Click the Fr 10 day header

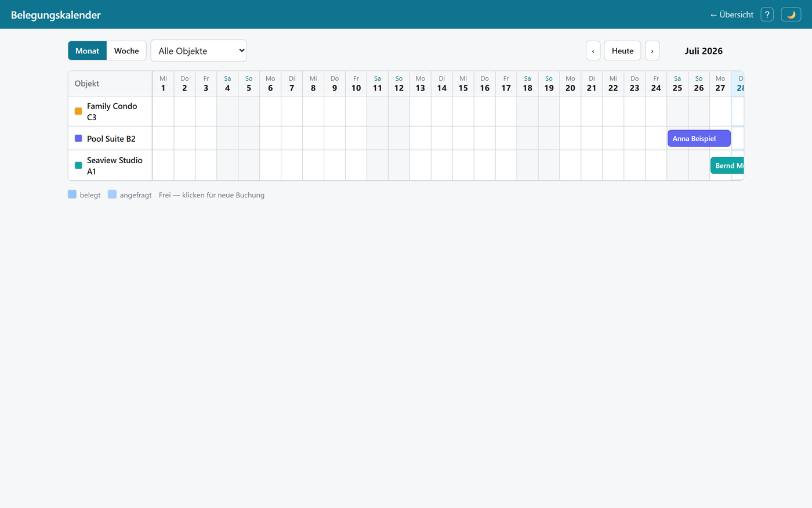click(x=356, y=84)
